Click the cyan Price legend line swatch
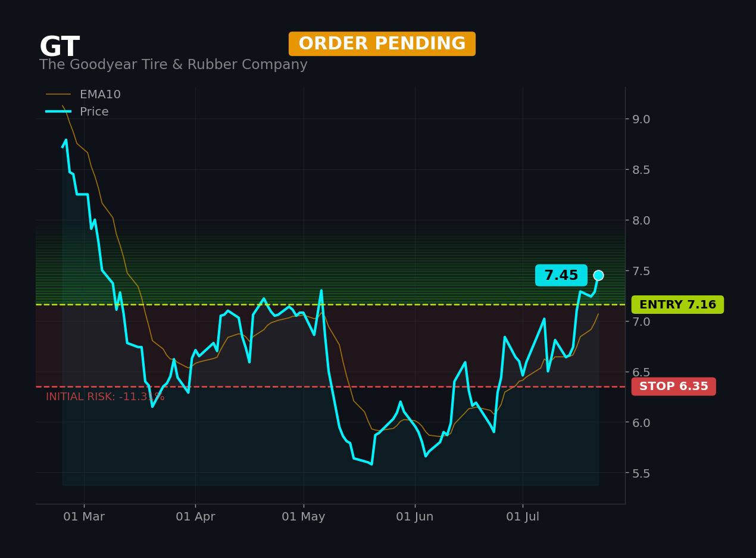Viewport: 756px width, 558px height. 58,112
